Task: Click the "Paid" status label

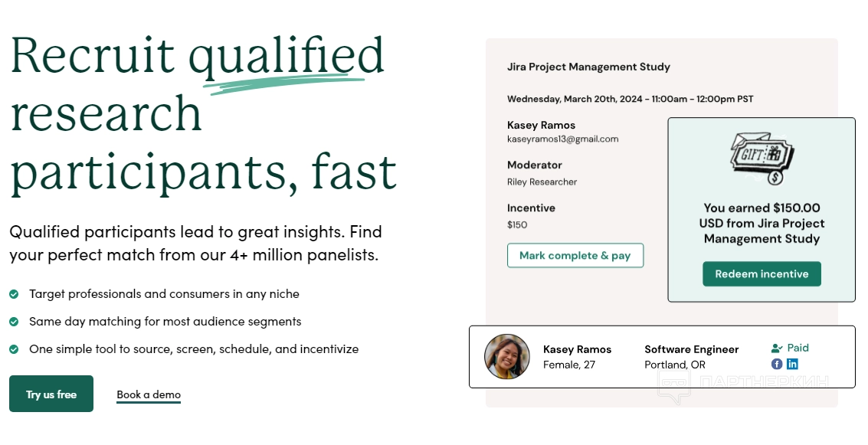Action: [798, 348]
